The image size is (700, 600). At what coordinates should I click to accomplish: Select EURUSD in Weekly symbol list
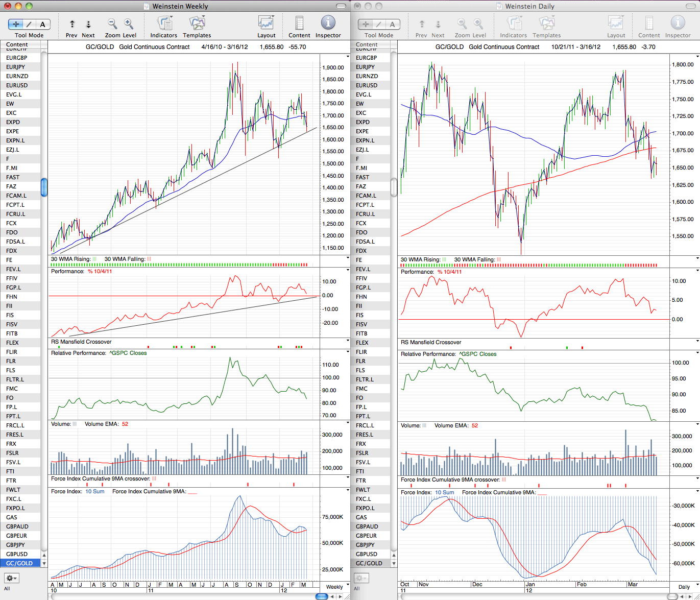(20, 85)
